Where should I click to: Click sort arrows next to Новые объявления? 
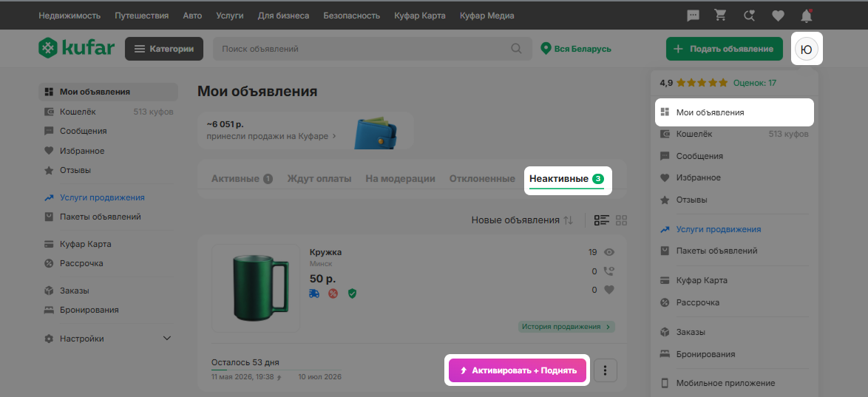[568, 220]
